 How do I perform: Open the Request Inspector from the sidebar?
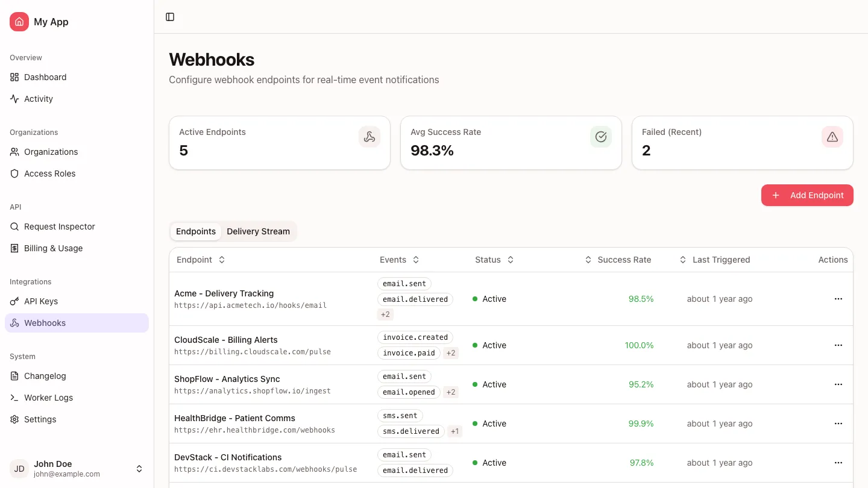pyautogui.click(x=59, y=227)
